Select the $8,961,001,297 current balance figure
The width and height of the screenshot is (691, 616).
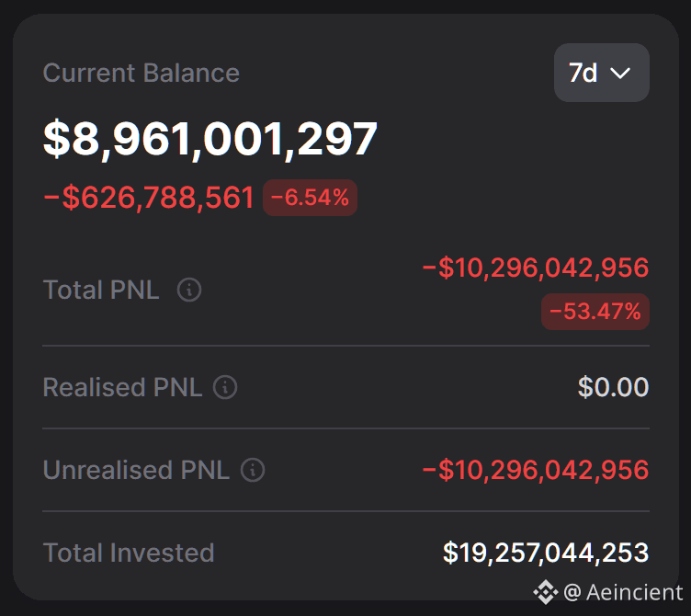(x=210, y=139)
